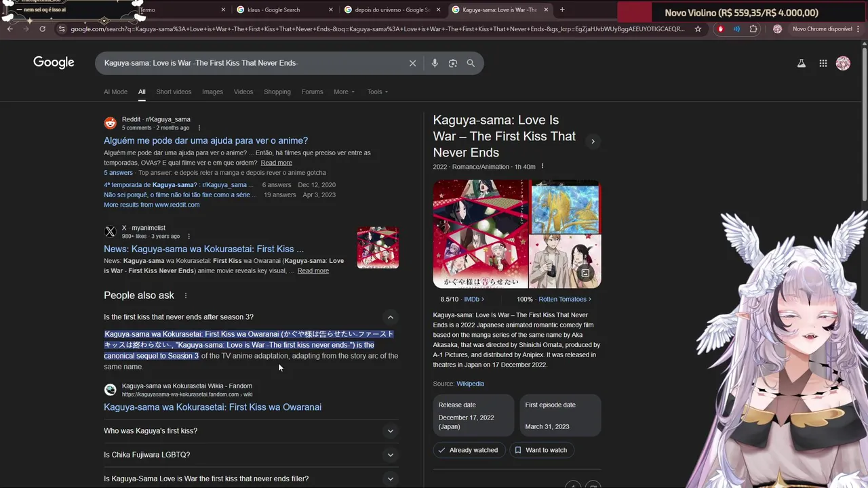Open knowledge panel more options dots
Viewport: 868px width, 488px height.
click(x=542, y=167)
